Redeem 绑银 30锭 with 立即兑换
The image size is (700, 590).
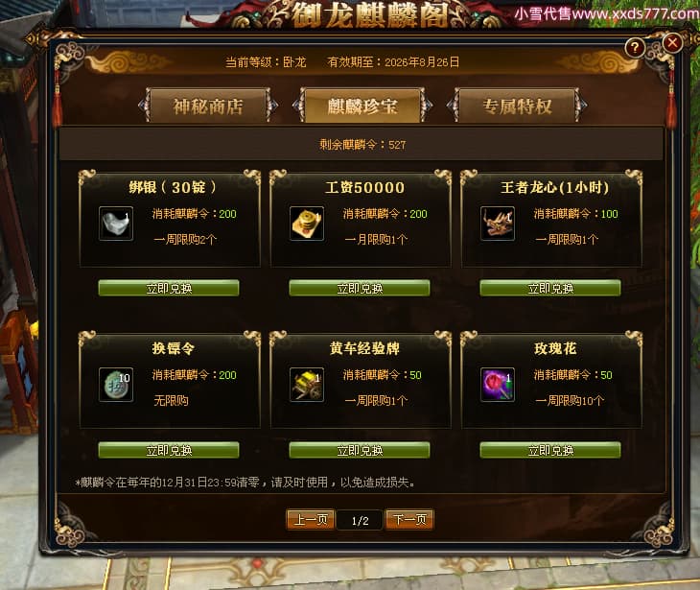(x=169, y=288)
